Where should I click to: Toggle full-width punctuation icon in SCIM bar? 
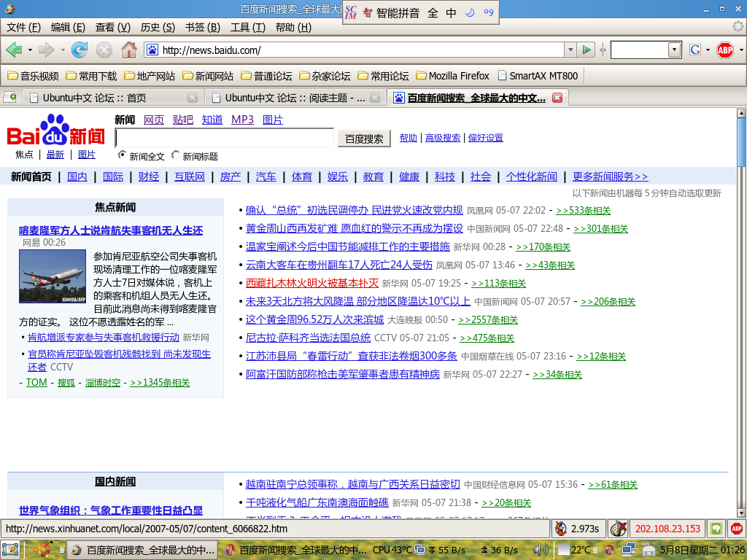[488, 13]
